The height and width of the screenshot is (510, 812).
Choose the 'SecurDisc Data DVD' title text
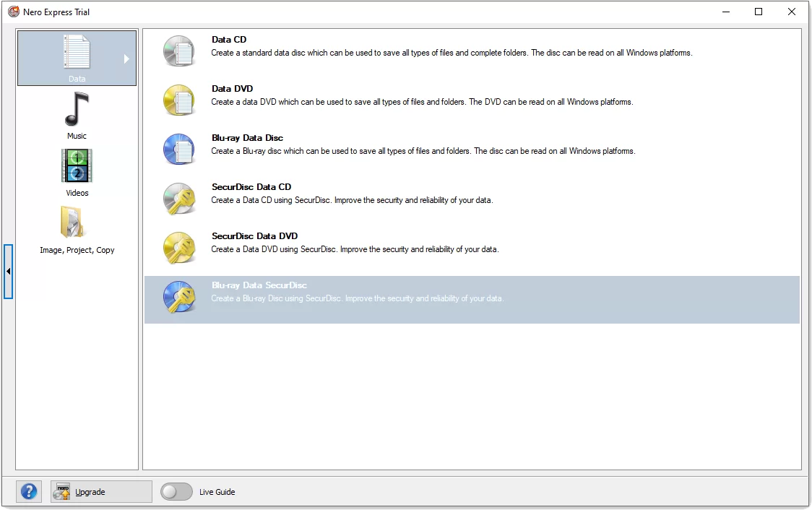pyautogui.click(x=254, y=236)
